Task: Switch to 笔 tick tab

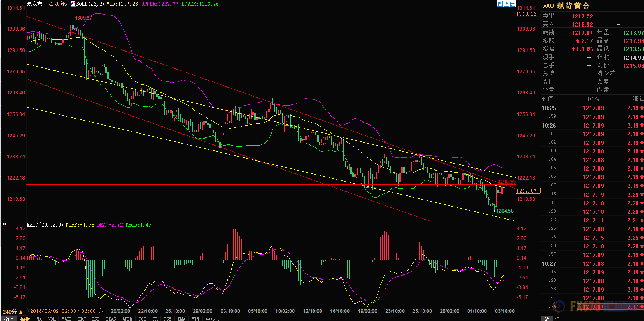Action: tap(547, 319)
